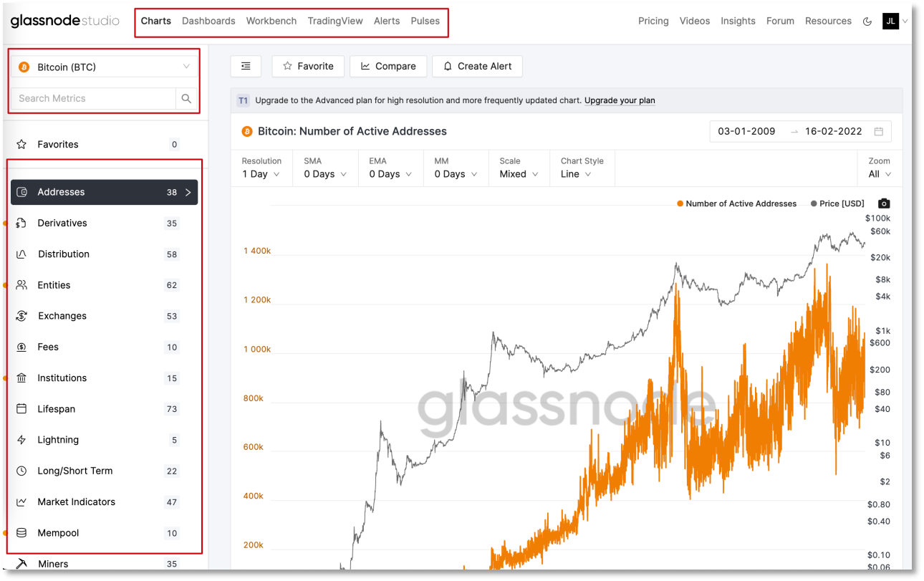Select the Derivatives category row
This screenshot has height=581, width=924.
(104, 223)
